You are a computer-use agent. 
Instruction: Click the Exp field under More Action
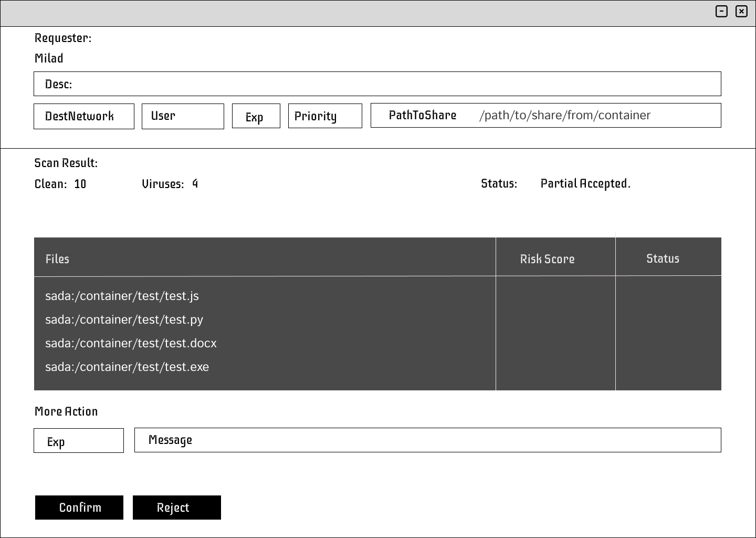pyautogui.click(x=79, y=441)
